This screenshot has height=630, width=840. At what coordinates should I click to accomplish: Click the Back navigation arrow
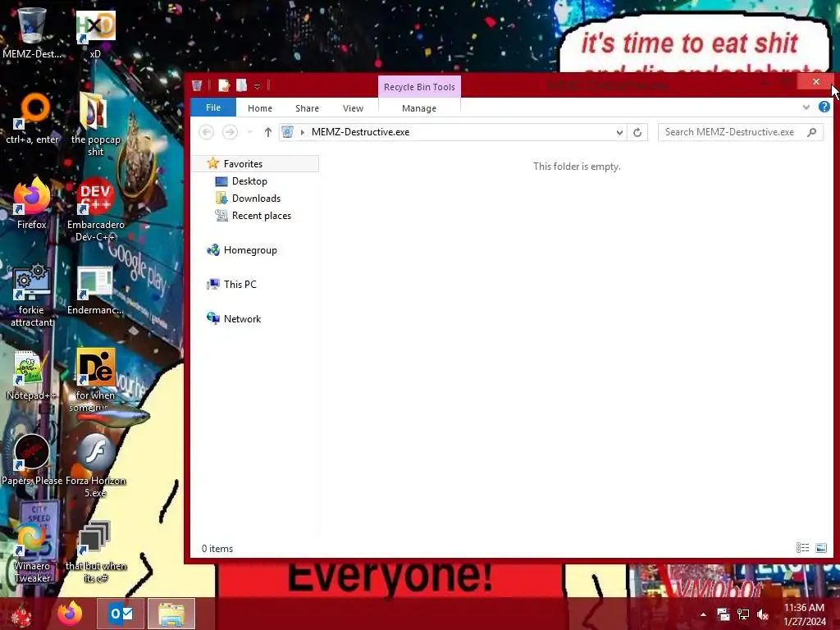pyautogui.click(x=206, y=132)
